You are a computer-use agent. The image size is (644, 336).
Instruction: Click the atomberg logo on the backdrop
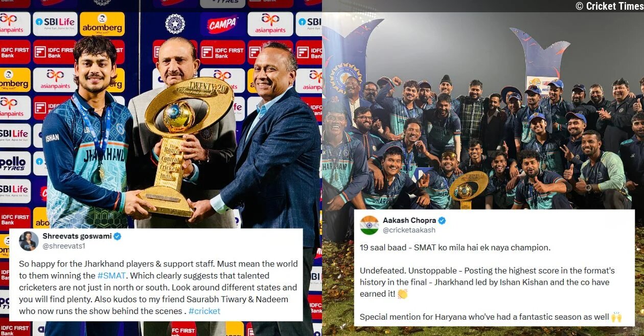[102, 24]
